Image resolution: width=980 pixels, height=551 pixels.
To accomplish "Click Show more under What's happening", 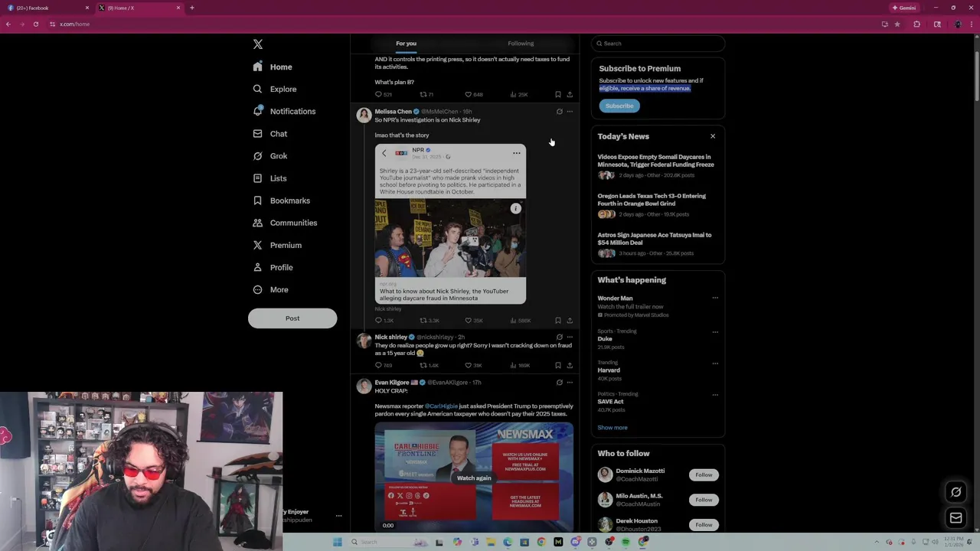I will (612, 428).
